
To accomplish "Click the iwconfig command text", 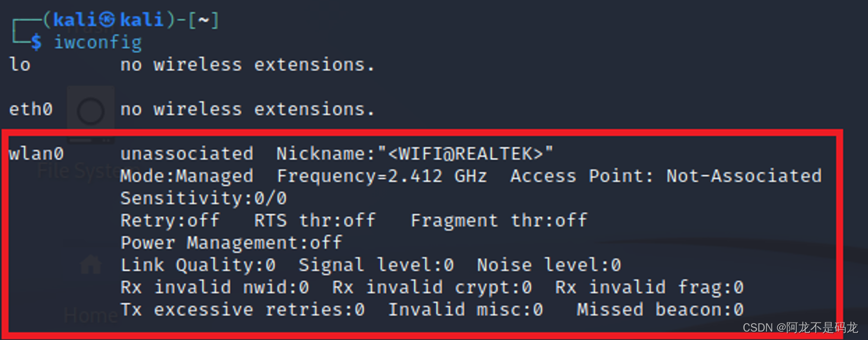I will point(98,42).
